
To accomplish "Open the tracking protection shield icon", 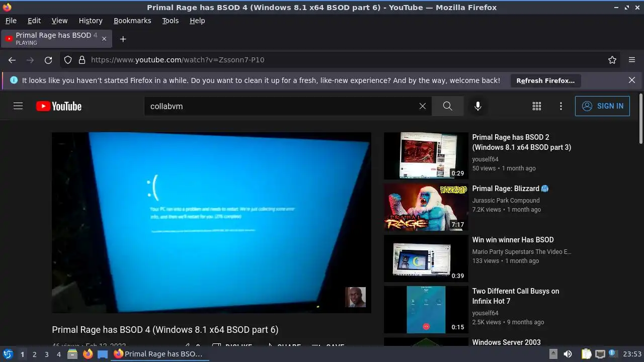I will point(68,60).
